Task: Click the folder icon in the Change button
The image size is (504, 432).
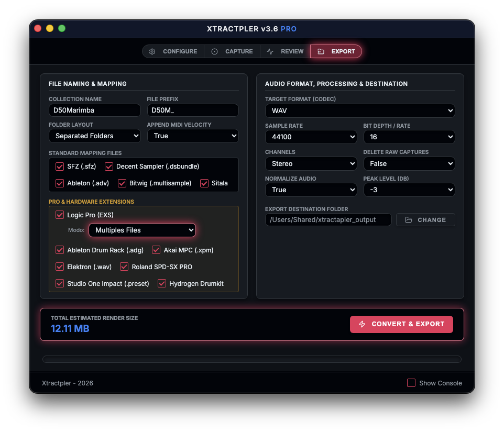Action: click(x=409, y=220)
